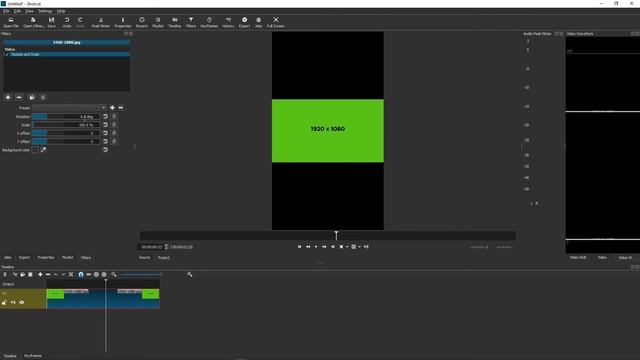
Task: Switch to the Export tab below Filters
Action: pyautogui.click(x=24, y=258)
